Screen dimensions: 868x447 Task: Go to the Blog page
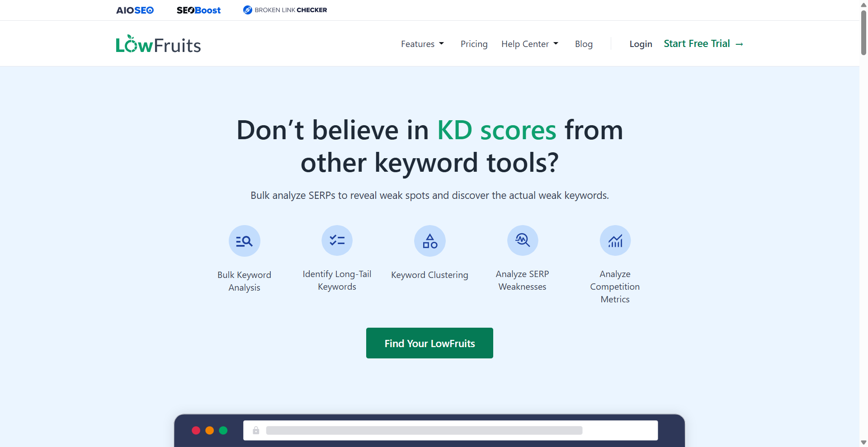[584, 44]
